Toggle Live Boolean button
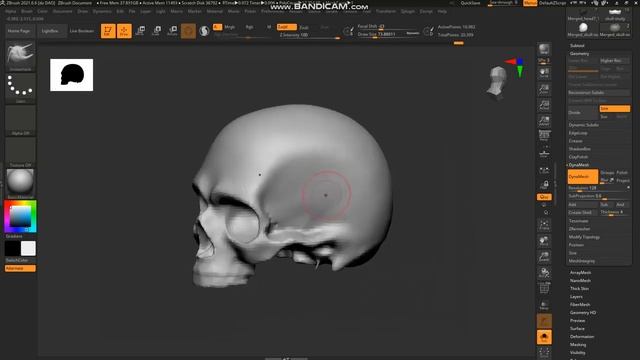The height and width of the screenshot is (360, 640). (x=82, y=31)
